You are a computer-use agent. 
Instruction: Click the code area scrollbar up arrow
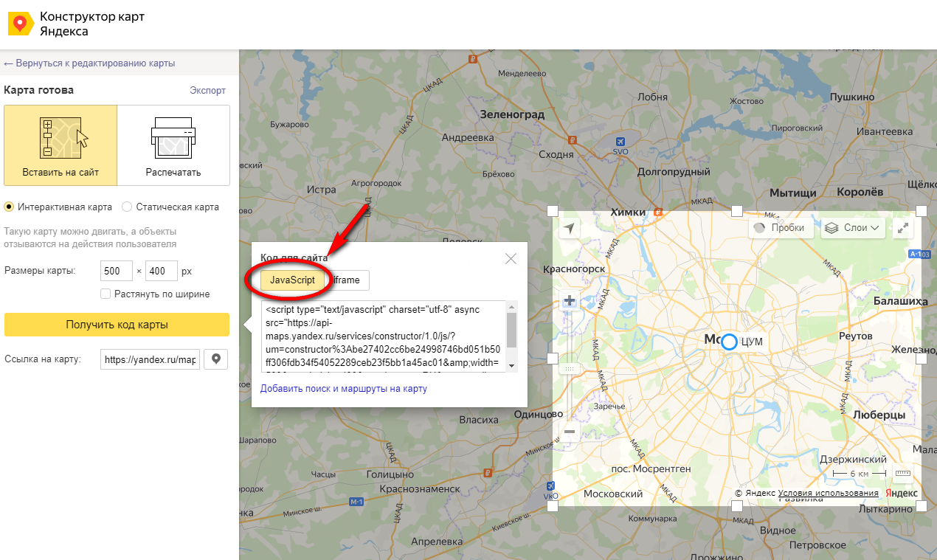512,306
